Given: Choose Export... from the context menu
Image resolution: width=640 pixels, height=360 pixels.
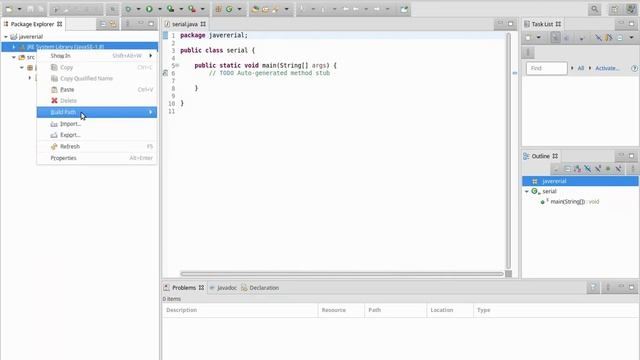Looking at the screenshot, I should click(x=97, y=135).
